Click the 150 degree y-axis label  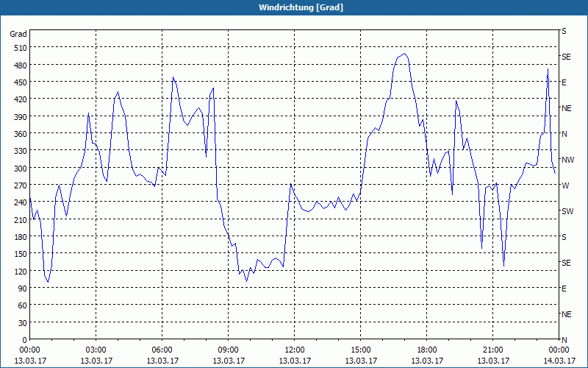point(18,254)
